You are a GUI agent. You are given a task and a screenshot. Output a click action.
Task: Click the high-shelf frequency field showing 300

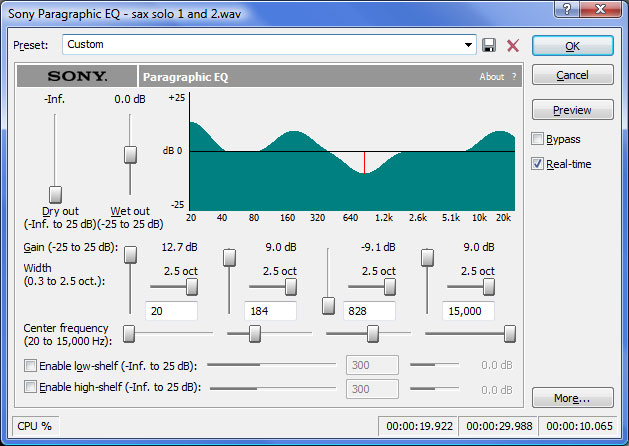point(372,389)
